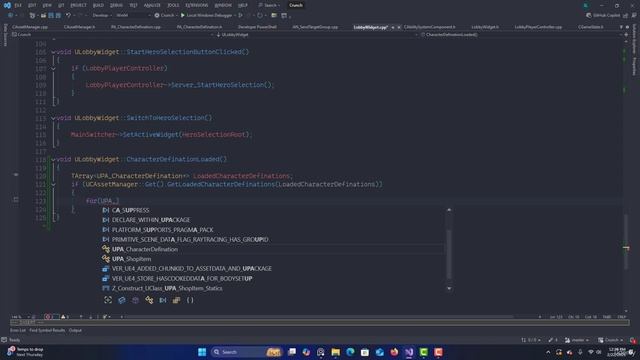The image size is (640, 360).
Task: Click the save all toolbar icon
Action: tap(58, 16)
